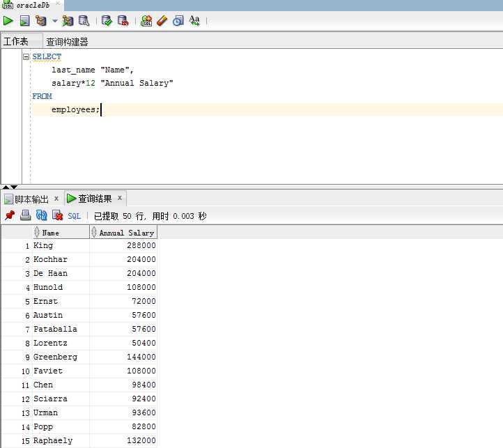Close the 脚本输出 tab
The width and height of the screenshot is (503, 448).
pos(56,199)
